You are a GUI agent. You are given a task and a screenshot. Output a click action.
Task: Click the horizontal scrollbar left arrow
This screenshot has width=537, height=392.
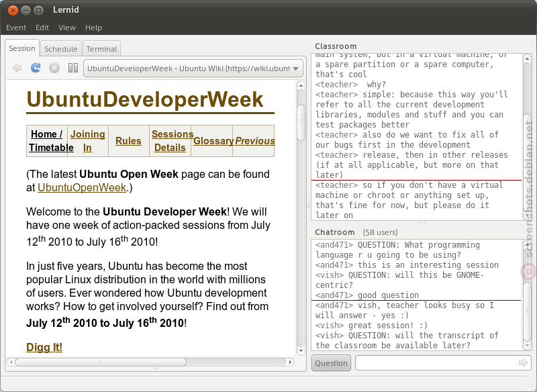[11, 362]
